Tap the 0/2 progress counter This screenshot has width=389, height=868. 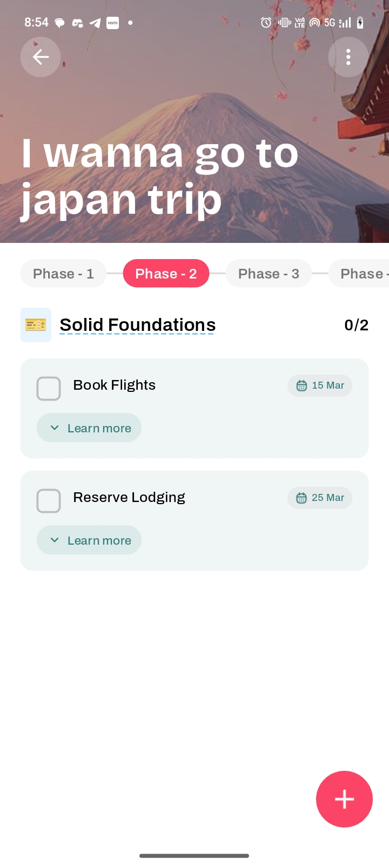(356, 325)
